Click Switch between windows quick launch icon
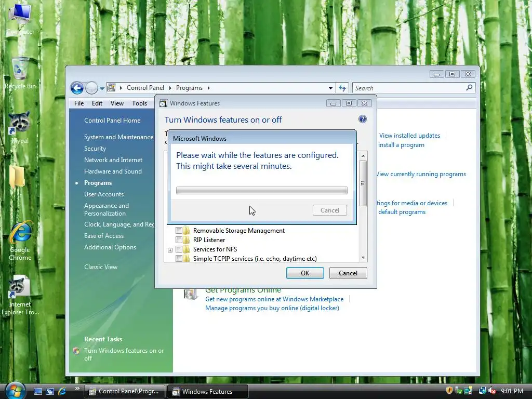 pos(50,391)
